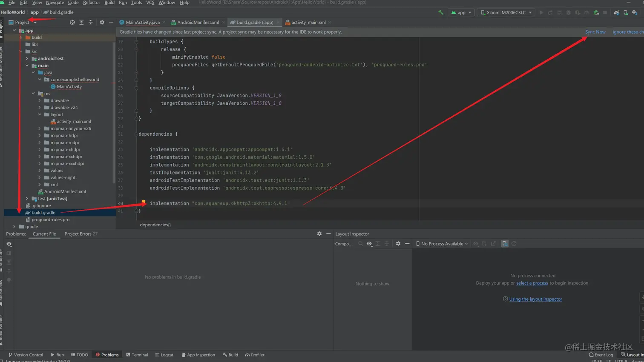Viewport: 644px width, 362px height.
Task: Refresh the Layout Inspector
Action: pyautogui.click(x=514, y=244)
